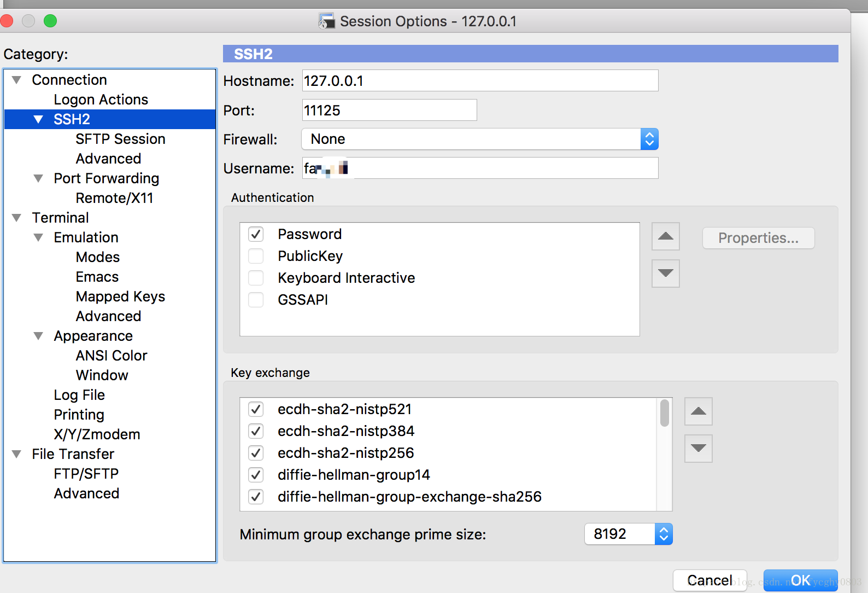868x593 pixels.
Task: Open the Log File category
Action: 79,395
